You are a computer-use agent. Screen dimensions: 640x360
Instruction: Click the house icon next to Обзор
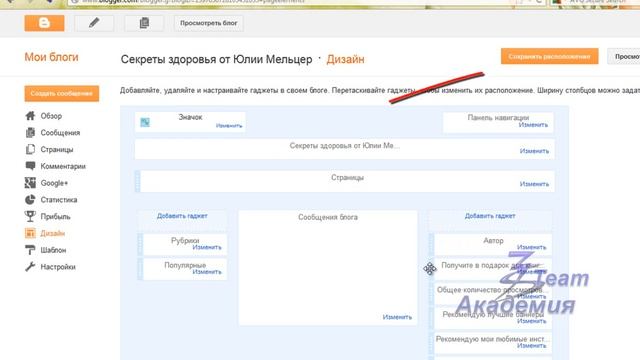30,116
